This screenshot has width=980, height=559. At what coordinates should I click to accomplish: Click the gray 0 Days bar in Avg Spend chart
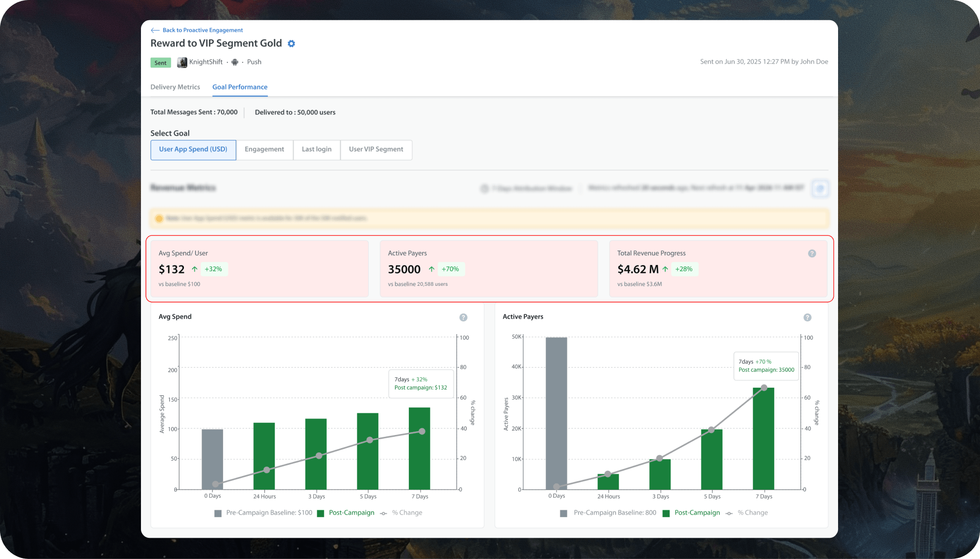click(x=212, y=459)
